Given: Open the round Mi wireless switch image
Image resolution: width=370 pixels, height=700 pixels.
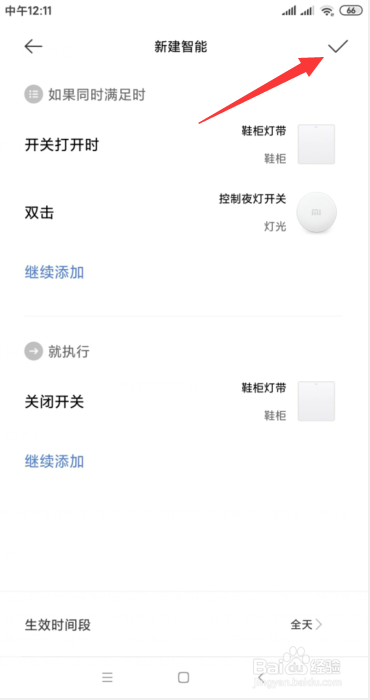Looking at the screenshot, I should click(x=317, y=213).
